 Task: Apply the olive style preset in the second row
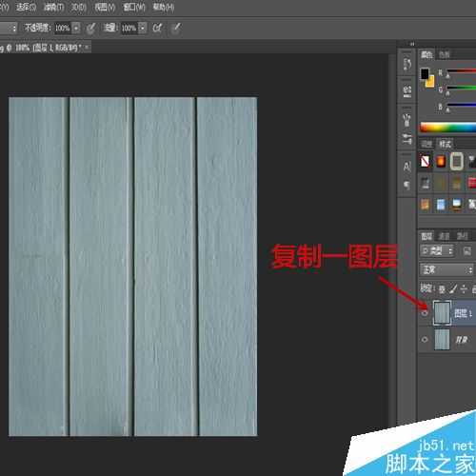pyautogui.click(x=441, y=183)
